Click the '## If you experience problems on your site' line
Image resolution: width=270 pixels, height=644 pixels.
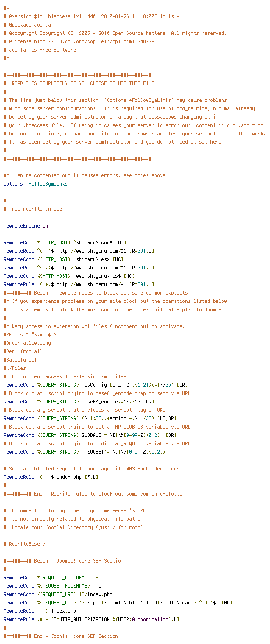[115, 301]
